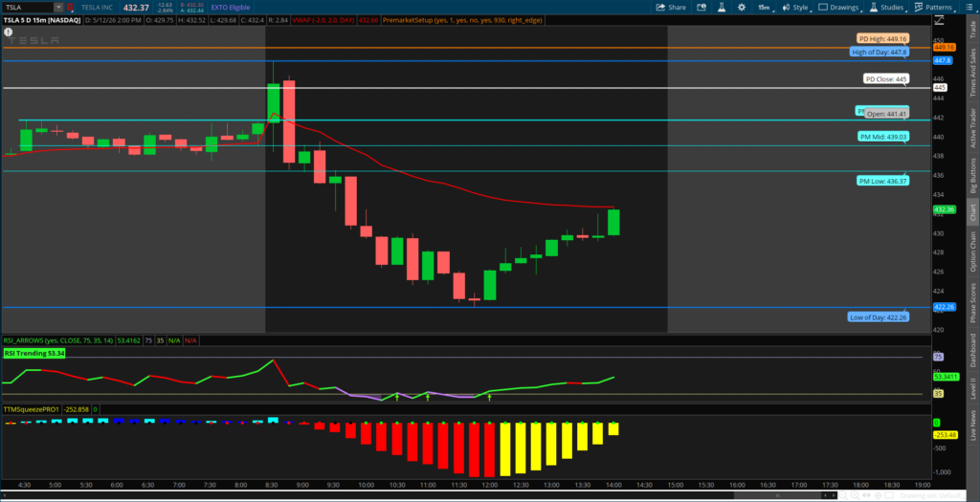Image resolution: width=980 pixels, height=502 pixels.
Task: Click the PD Close: 445 label
Action: click(x=886, y=79)
